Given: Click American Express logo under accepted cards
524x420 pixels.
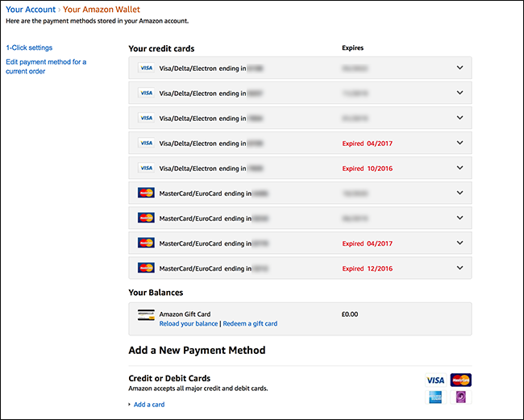Looking at the screenshot, I should click(435, 397).
